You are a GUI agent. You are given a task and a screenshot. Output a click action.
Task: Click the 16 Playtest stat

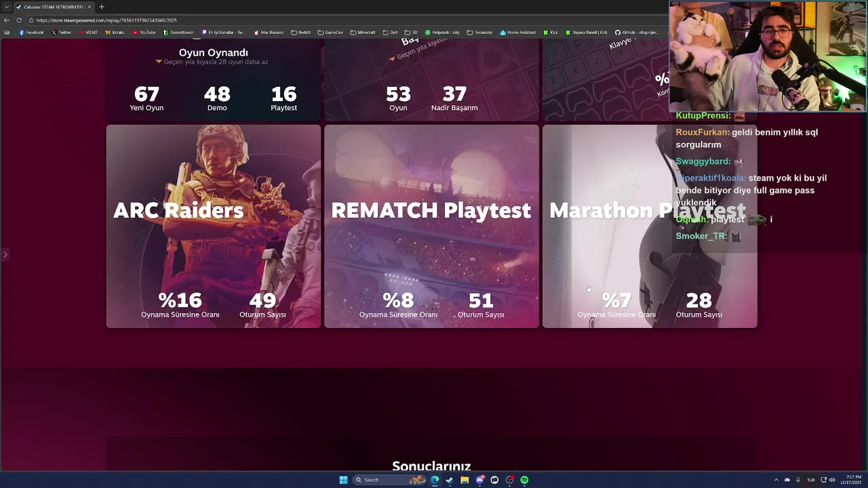point(283,98)
